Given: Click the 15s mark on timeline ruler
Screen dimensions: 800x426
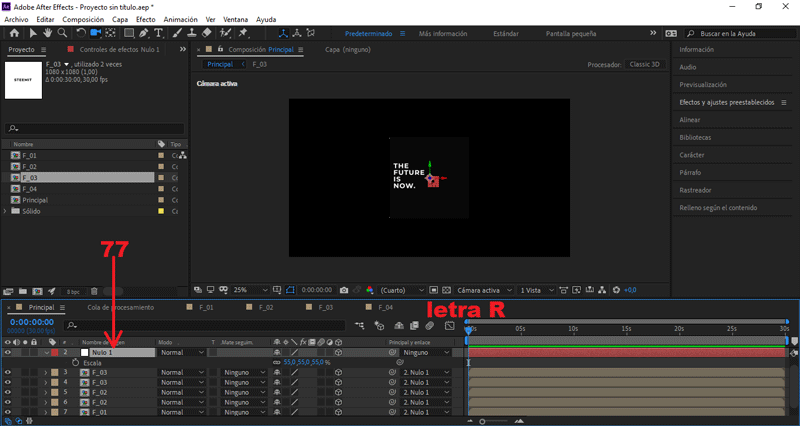Looking at the screenshot, I should [626, 328].
